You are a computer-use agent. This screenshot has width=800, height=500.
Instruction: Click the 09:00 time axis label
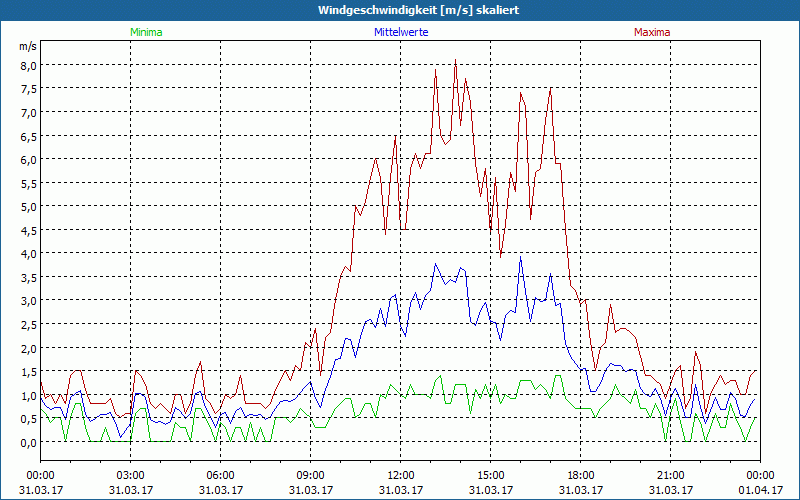pos(311,476)
